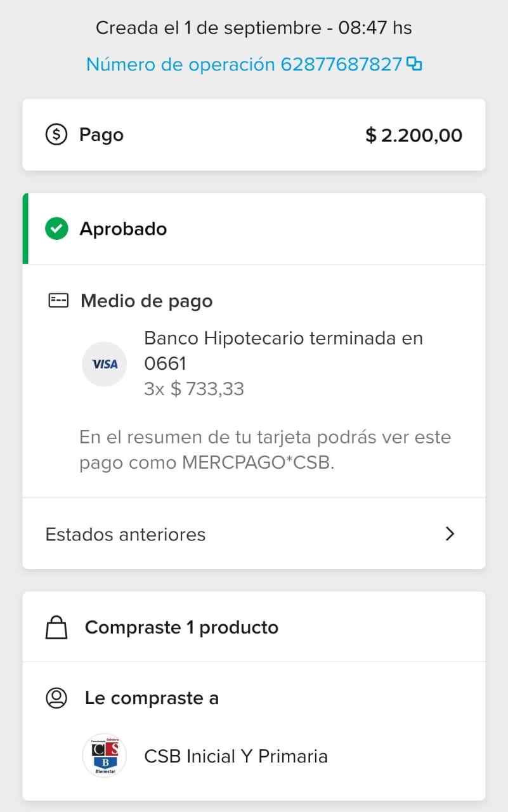Image resolution: width=508 pixels, height=812 pixels.
Task: Open the Estados anteriores row
Action: click(x=254, y=534)
